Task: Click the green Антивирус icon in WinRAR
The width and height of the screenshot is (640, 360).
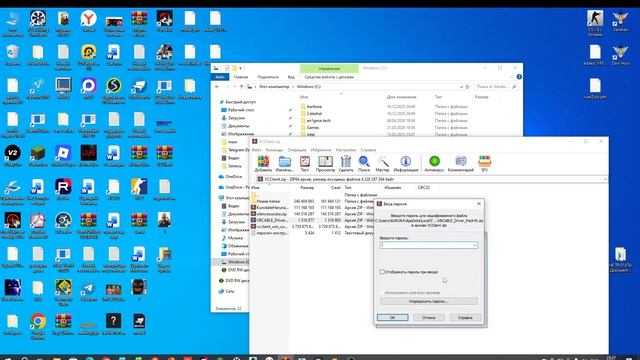Action: click(434, 163)
